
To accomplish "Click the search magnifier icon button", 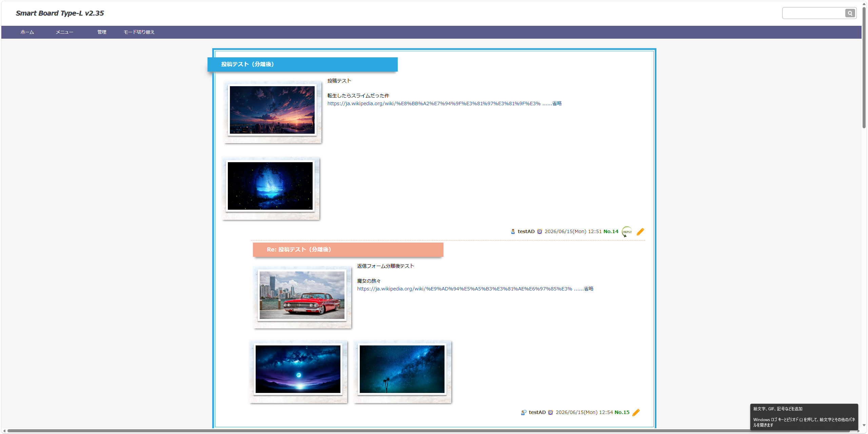I will 850,13.
